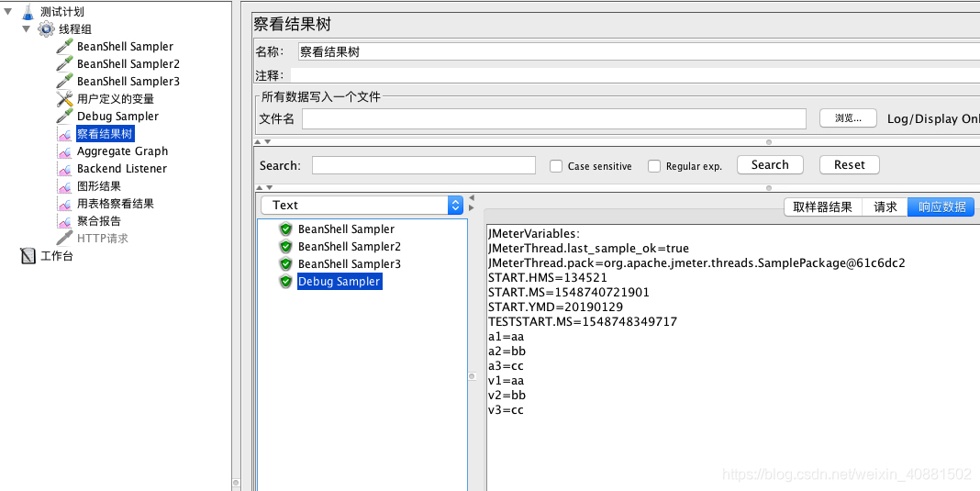Toggle the Case sensitive checkbox

click(556, 166)
